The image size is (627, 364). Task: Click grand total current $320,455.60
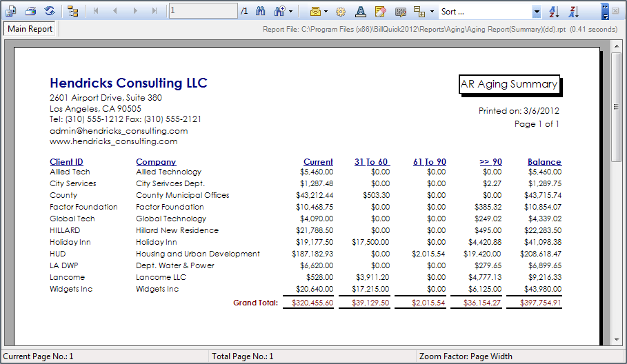click(312, 303)
